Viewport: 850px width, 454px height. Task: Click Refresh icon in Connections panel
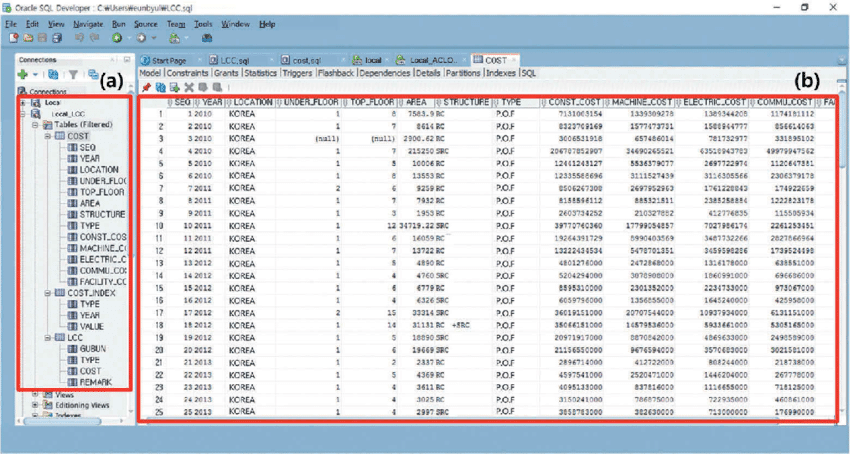53,74
